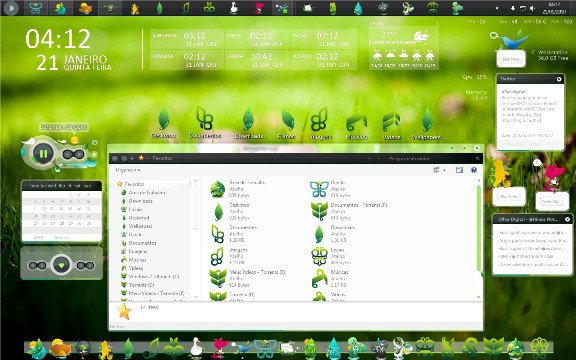Toggle the preview pane button in Explorer
Screen dimensions: 576x360
pyautogui.click(x=459, y=170)
